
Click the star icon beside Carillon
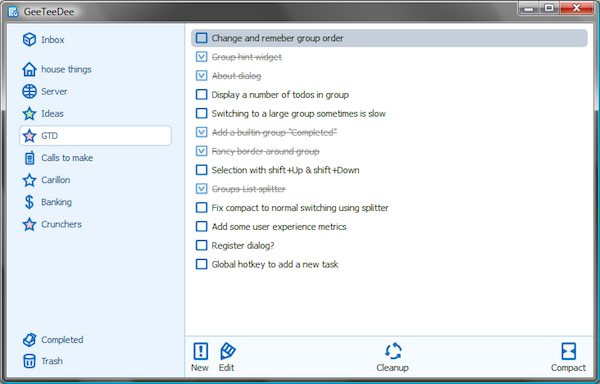tap(29, 180)
